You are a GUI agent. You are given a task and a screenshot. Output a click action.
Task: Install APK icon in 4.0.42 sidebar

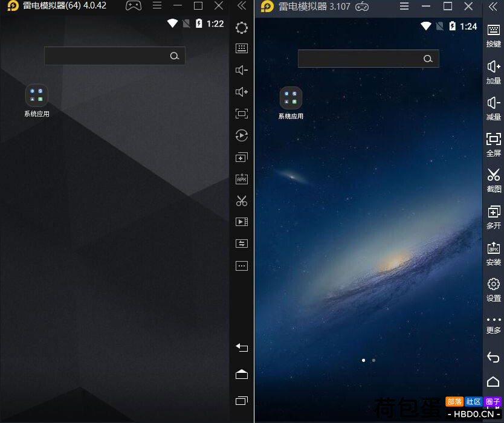pos(241,179)
